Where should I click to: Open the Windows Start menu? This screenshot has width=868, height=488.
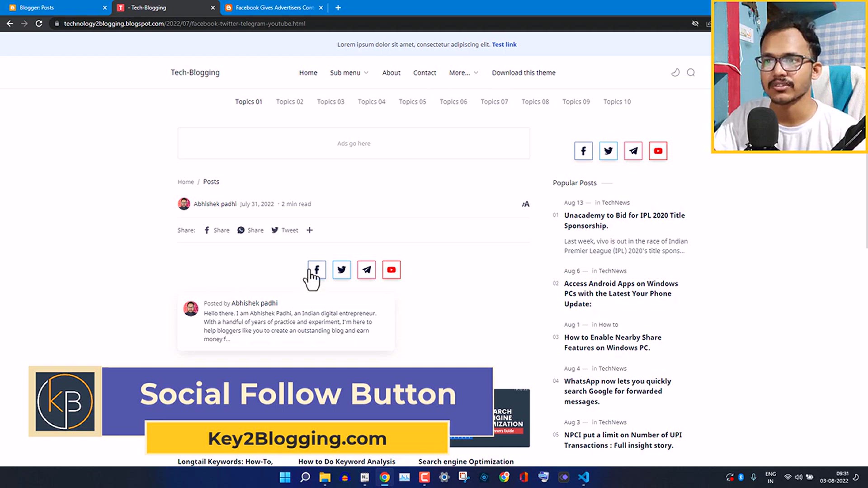[x=285, y=477]
